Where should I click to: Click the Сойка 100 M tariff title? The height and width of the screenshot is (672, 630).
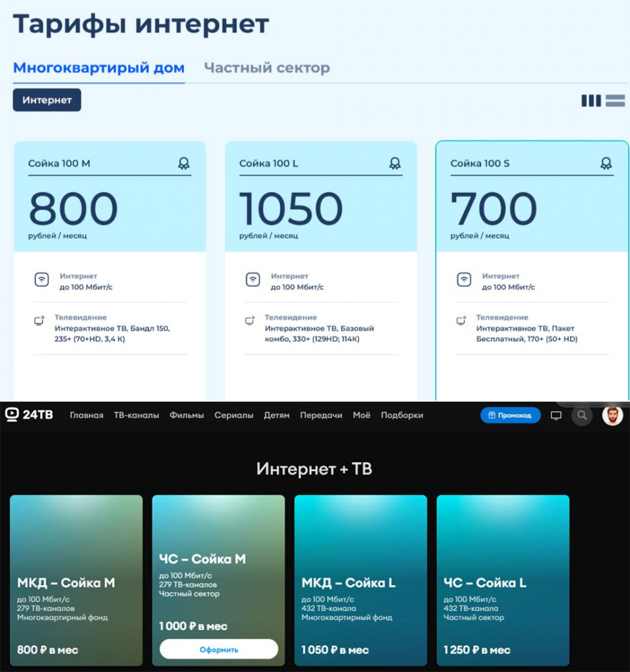59,163
